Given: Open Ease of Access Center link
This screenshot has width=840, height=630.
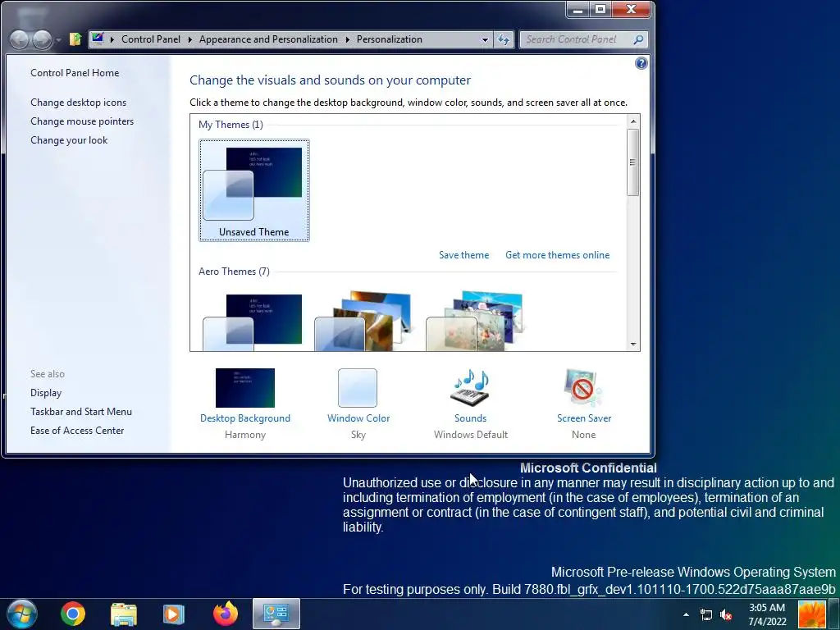Looking at the screenshot, I should pos(77,430).
